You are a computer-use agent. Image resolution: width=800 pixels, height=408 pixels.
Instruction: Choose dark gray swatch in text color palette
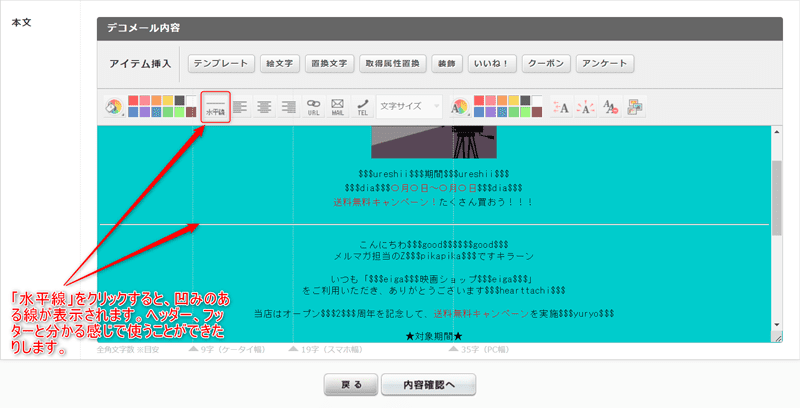click(x=526, y=100)
